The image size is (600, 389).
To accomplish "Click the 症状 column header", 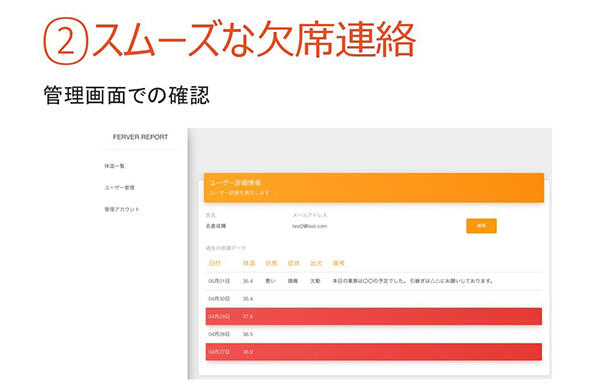I will [x=293, y=263].
